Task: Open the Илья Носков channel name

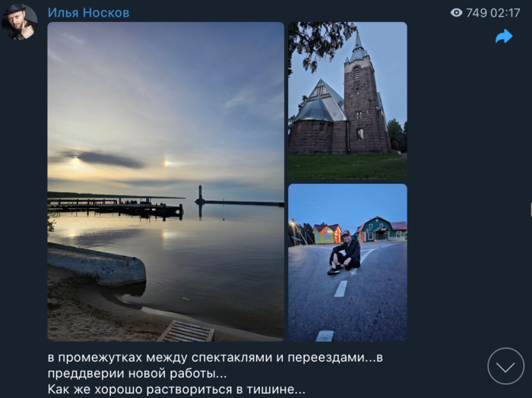Action: tap(88, 13)
